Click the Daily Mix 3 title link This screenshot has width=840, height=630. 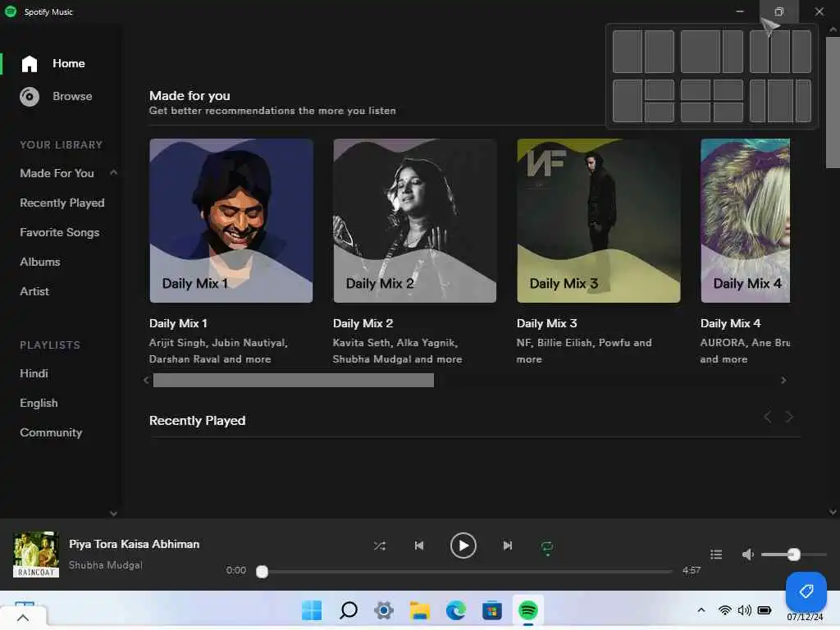point(547,323)
